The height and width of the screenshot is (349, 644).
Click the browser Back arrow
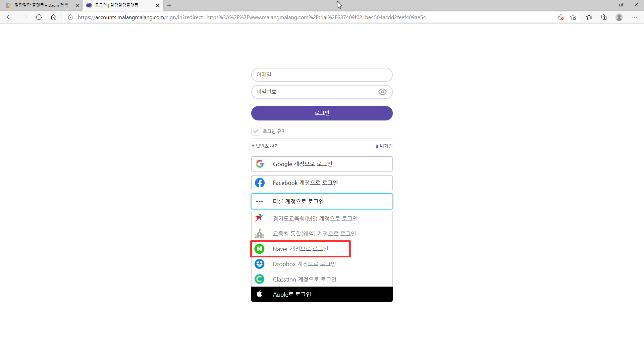(9, 17)
